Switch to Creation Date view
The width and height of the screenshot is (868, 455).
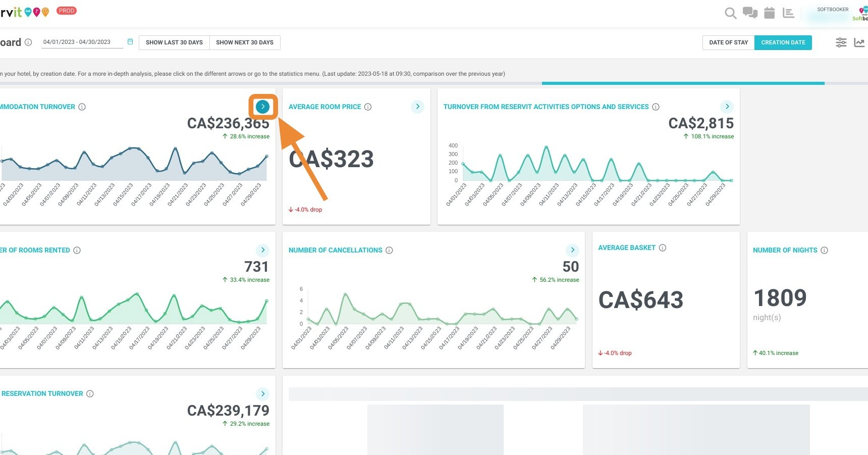783,42
